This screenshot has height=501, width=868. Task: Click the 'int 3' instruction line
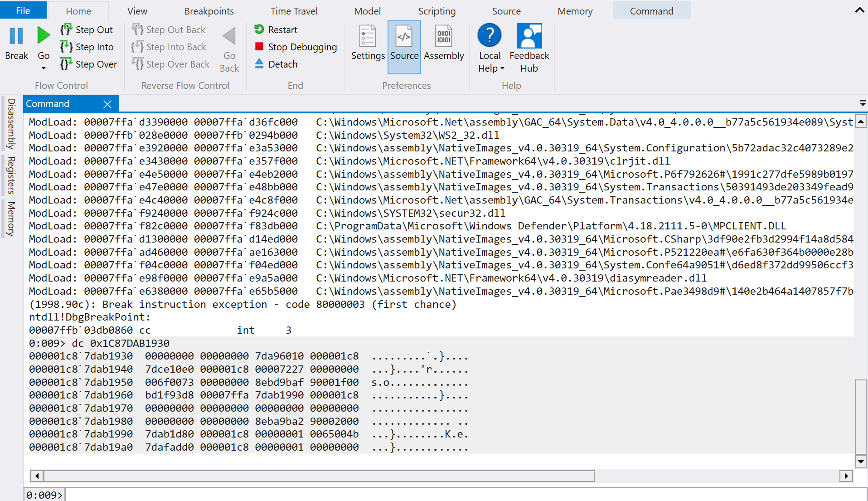click(x=160, y=330)
